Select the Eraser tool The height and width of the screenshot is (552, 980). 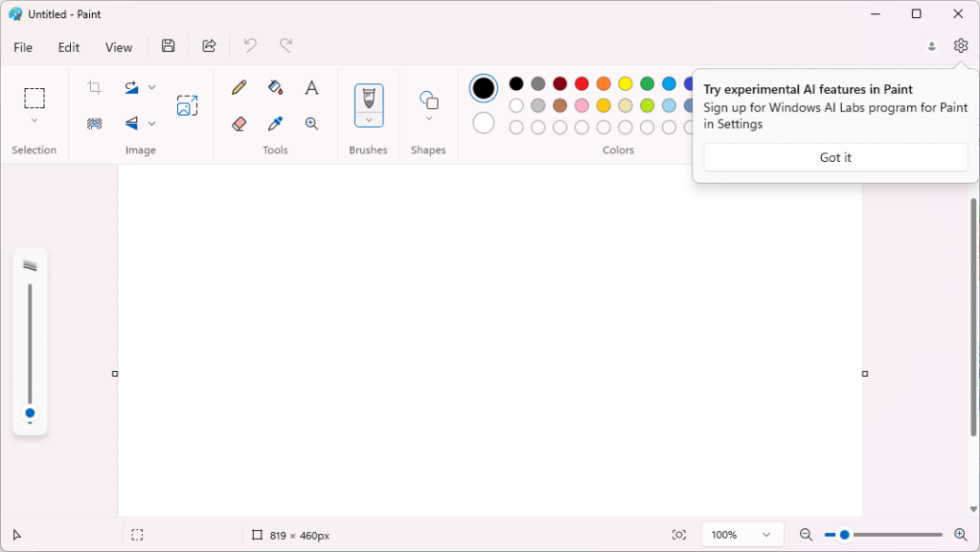239,124
